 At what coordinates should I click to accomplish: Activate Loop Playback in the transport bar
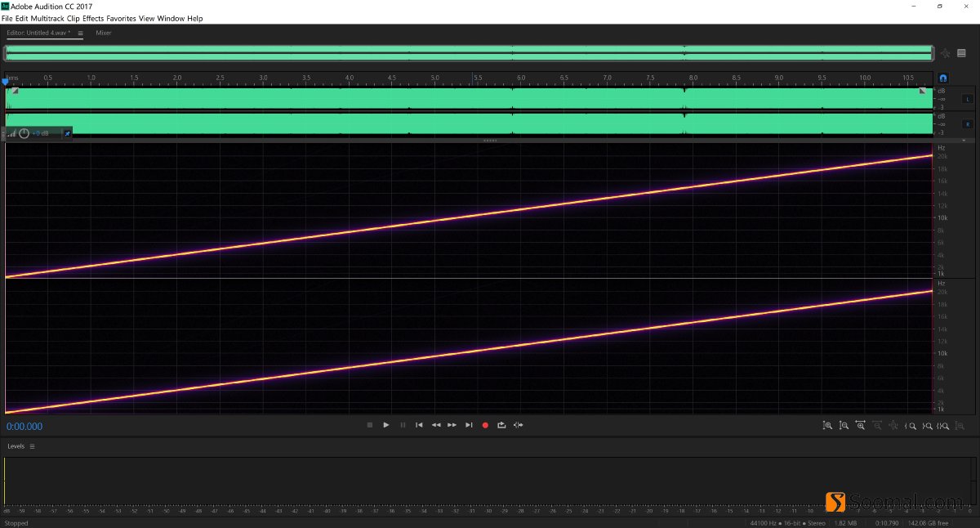click(501, 425)
